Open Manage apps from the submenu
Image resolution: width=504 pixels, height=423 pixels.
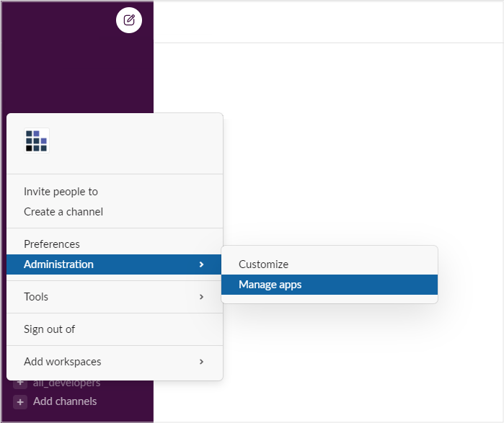270,285
